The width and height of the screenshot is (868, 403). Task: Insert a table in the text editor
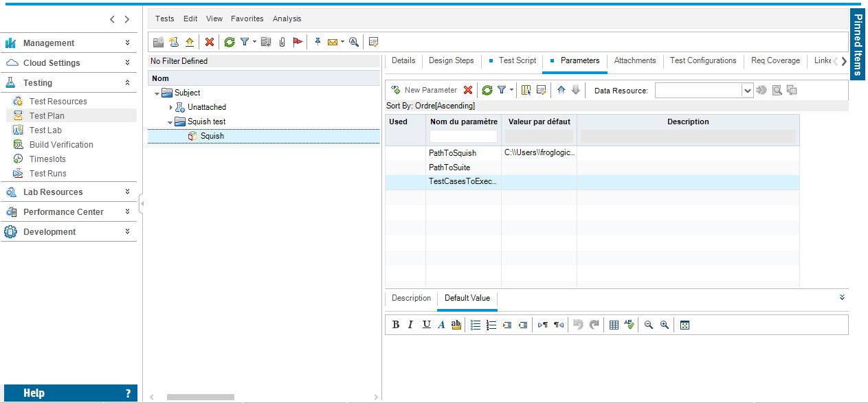pyautogui.click(x=614, y=325)
